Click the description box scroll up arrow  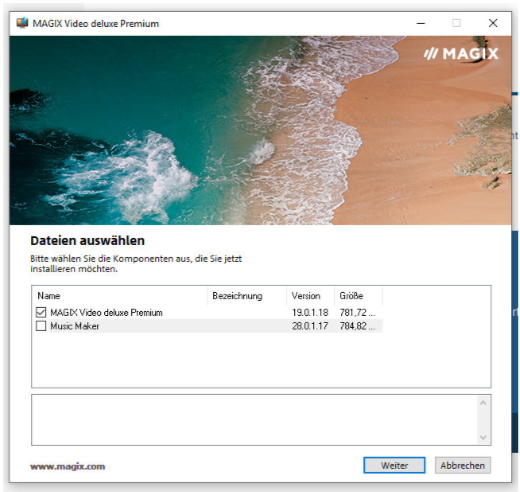pos(483,403)
